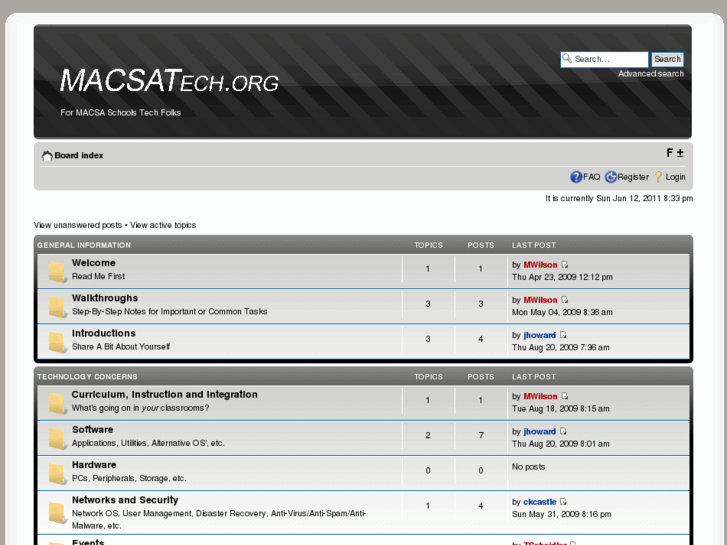This screenshot has height=545, width=727.
Task: View latest post icon in Introductions row
Action: tap(563, 335)
